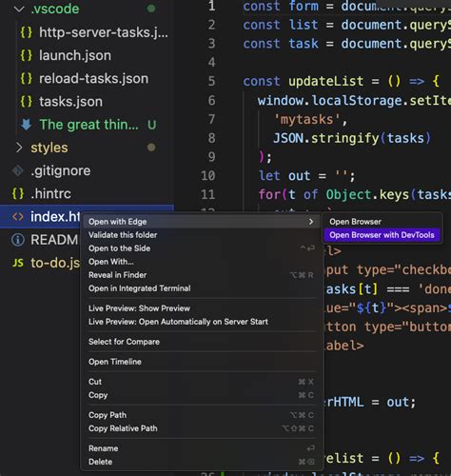Screen dimensions: 451x476
Task: Choose Reveal in Finder
Action: 202,275
